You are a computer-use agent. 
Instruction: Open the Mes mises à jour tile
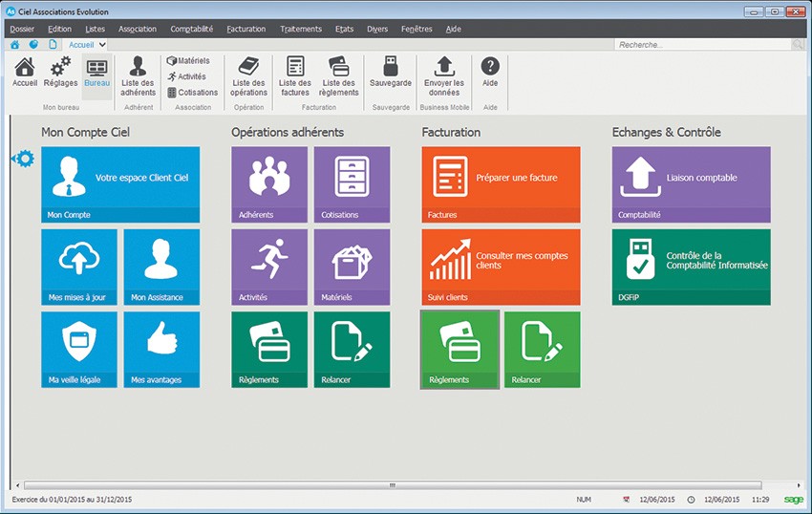[x=79, y=267]
